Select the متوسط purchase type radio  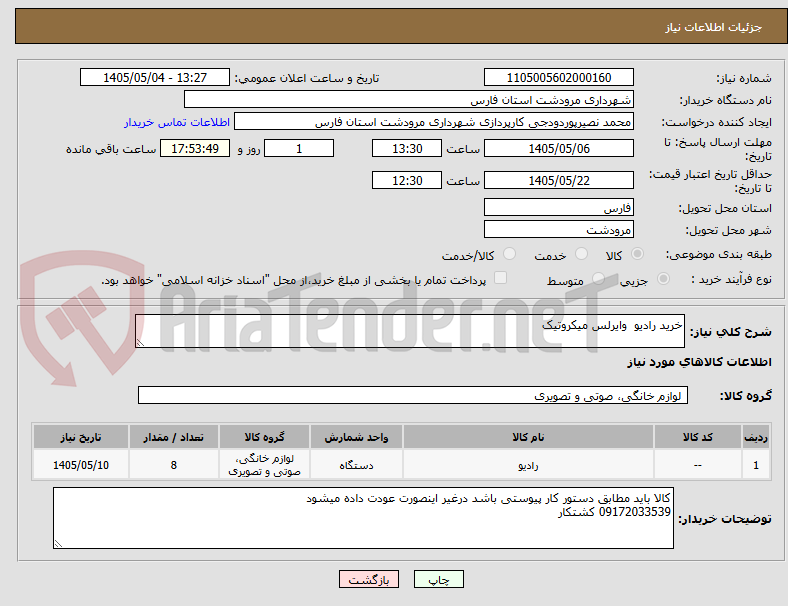598,279
